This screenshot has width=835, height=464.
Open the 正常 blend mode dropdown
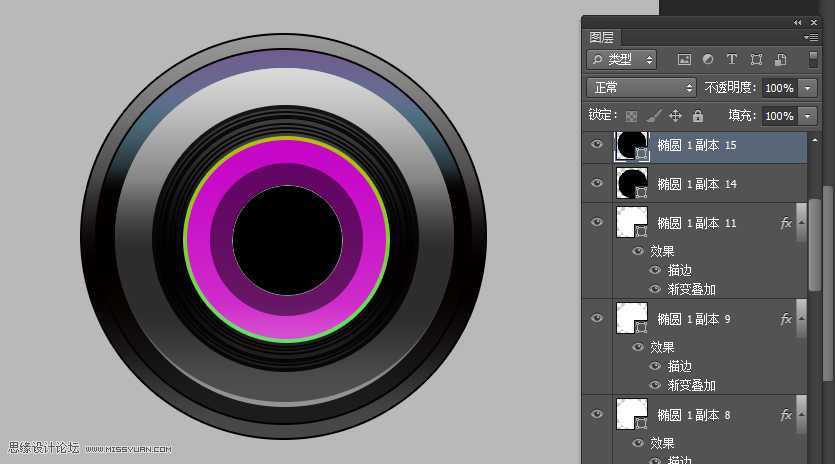point(640,88)
